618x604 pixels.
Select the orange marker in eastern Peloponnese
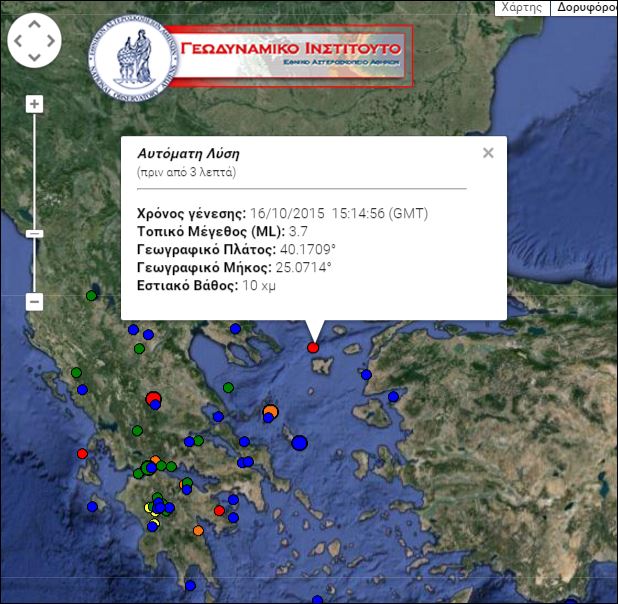pyautogui.click(x=199, y=530)
